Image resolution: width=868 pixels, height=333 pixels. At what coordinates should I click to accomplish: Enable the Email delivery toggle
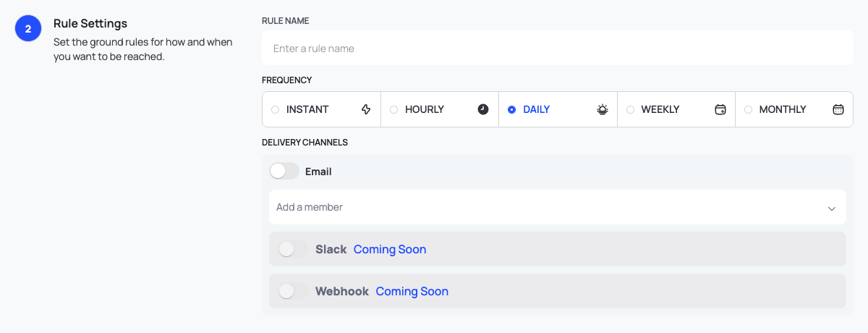(284, 171)
